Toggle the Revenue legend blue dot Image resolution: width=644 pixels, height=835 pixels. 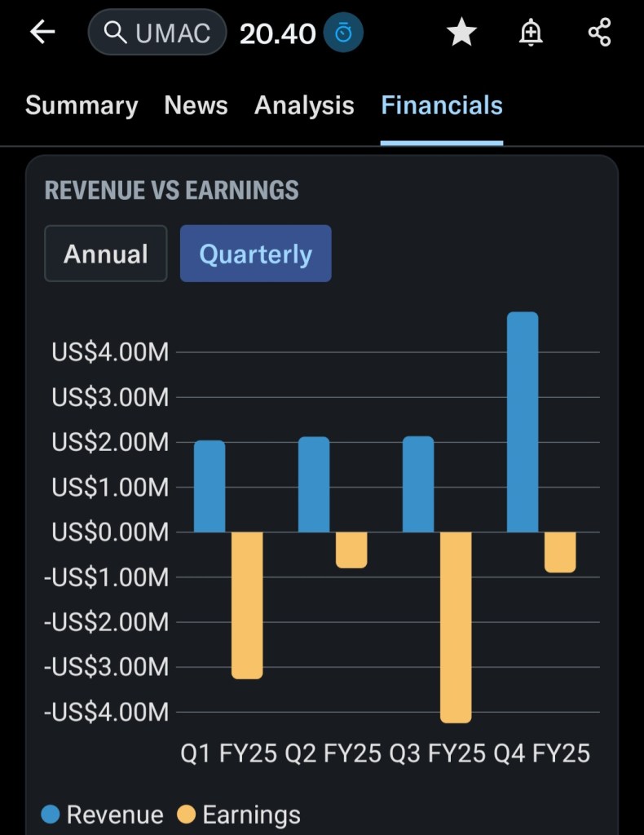coord(51,814)
